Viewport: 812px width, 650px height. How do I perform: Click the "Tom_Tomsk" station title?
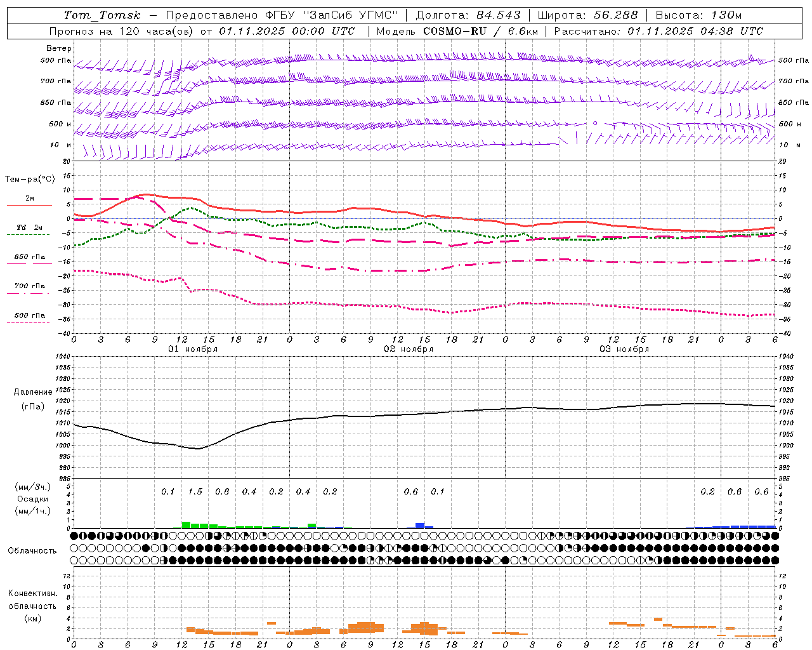[x=102, y=15]
